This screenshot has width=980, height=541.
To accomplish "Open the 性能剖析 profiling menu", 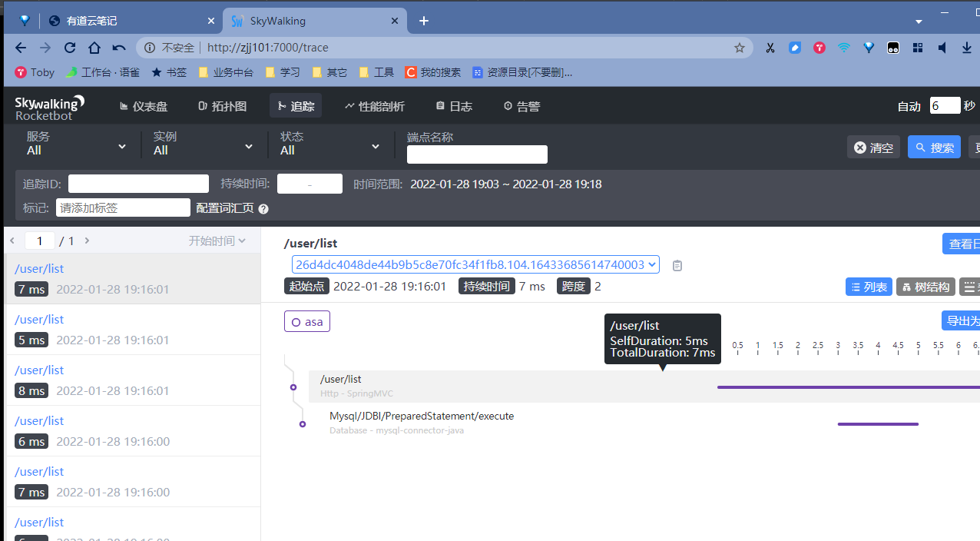I will coord(375,106).
